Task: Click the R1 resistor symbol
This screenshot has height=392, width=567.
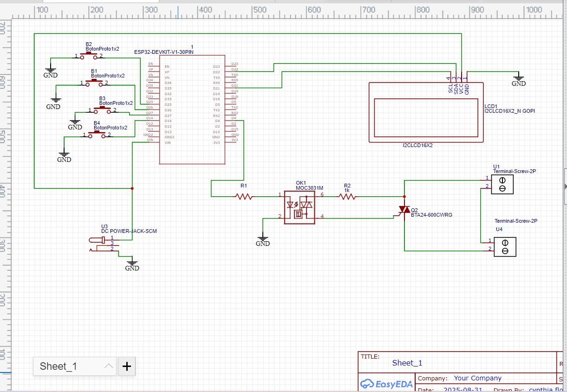Action: point(244,197)
